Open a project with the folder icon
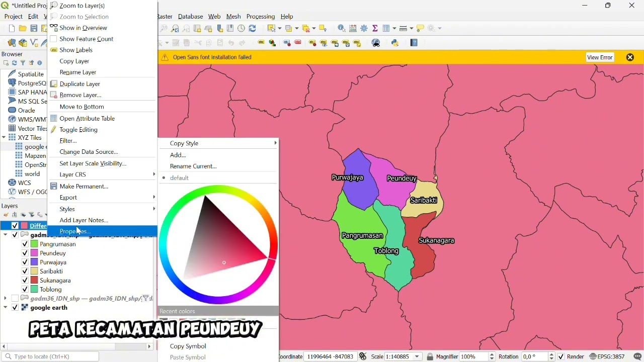644x362 pixels. 23,29
